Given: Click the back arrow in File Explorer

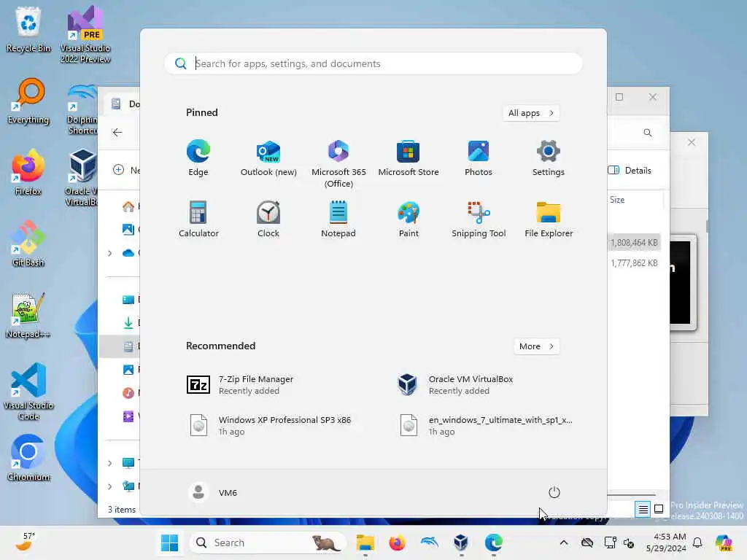Looking at the screenshot, I should [x=117, y=133].
